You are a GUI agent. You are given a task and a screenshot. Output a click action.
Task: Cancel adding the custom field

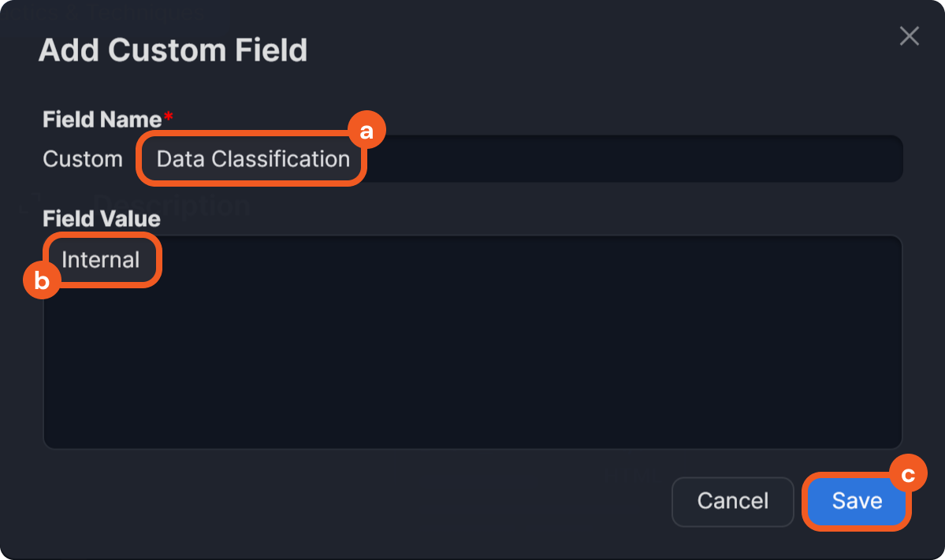point(732,501)
